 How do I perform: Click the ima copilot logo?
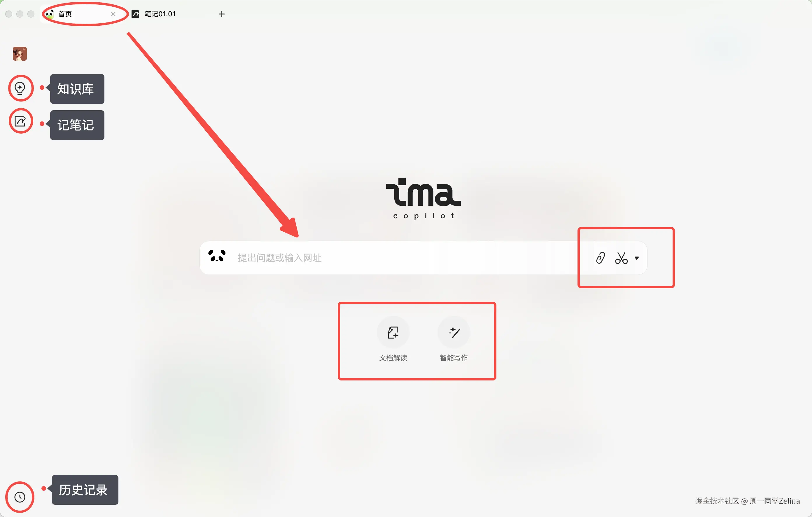coord(423,199)
